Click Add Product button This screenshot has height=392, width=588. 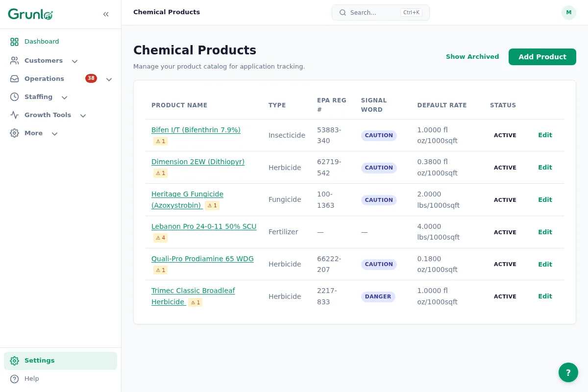[x=542, y=57]
